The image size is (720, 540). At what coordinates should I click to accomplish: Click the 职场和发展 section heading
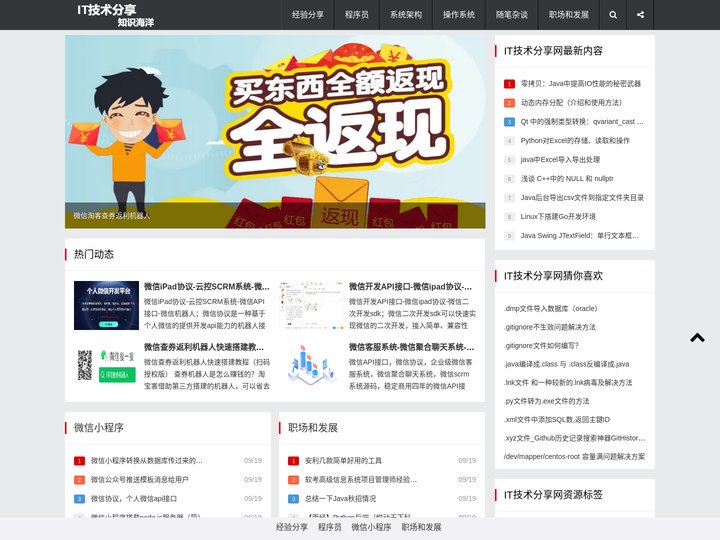(x=313, y=428)
